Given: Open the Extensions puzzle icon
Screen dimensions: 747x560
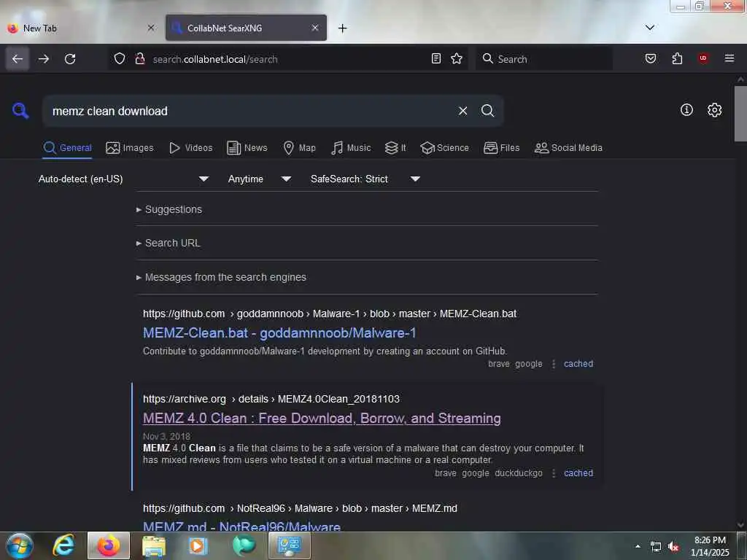Looking at the screenshot, I should tap(677, 58).
